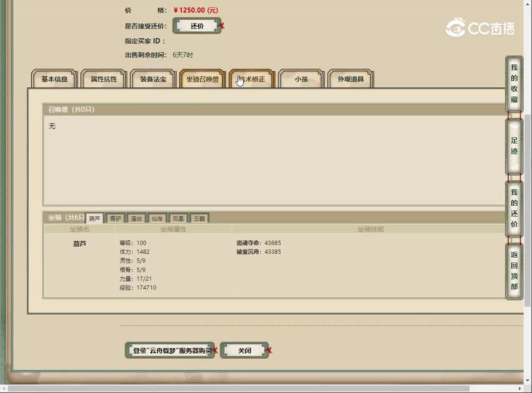Select the 仙车 mount tab
Viewport: 532px width, 393px height.
pos(157,218)
